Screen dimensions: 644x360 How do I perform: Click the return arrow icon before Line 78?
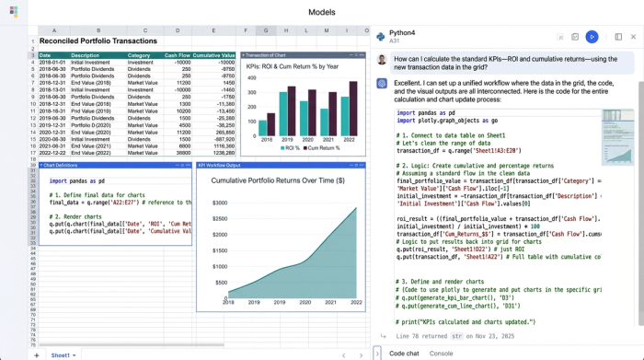[384, 336]
